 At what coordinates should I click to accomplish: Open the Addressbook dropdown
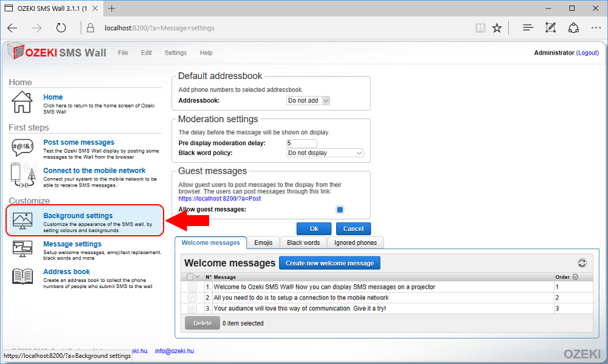point(308,100)
